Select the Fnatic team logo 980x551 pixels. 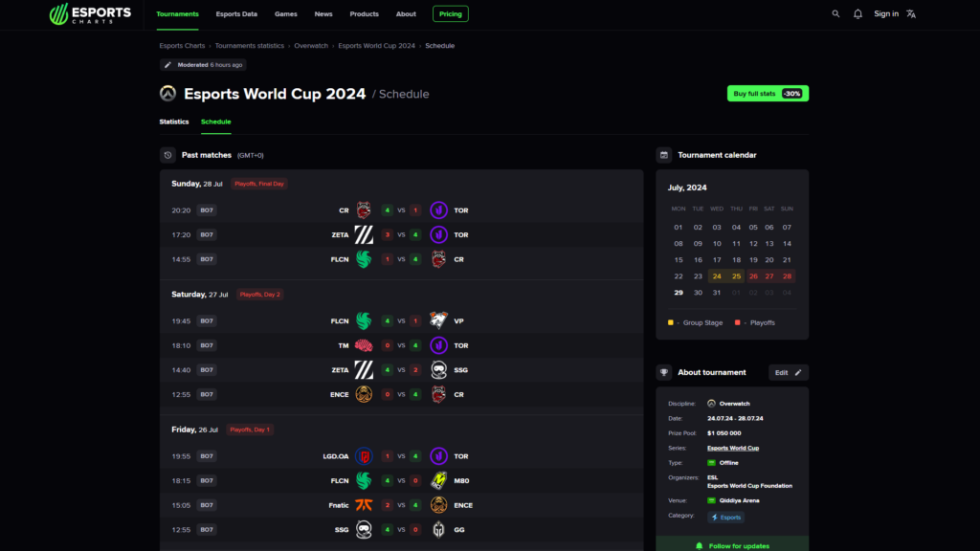(364, 504)
